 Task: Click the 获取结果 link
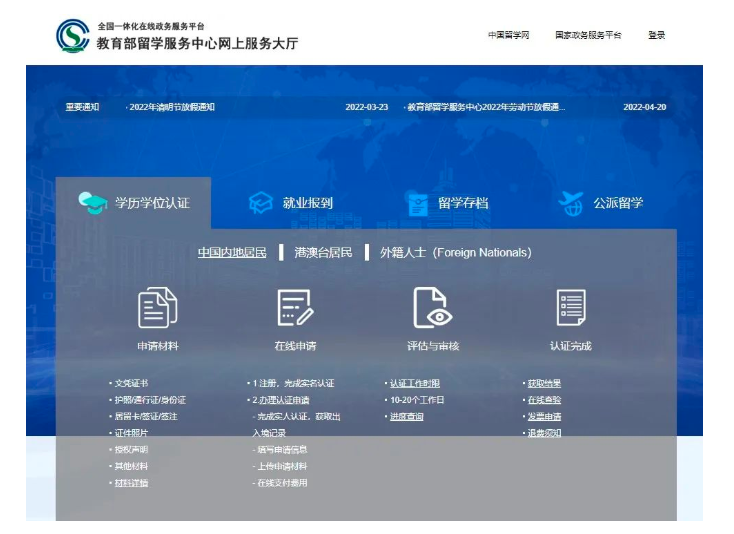(x=544, y=383)
